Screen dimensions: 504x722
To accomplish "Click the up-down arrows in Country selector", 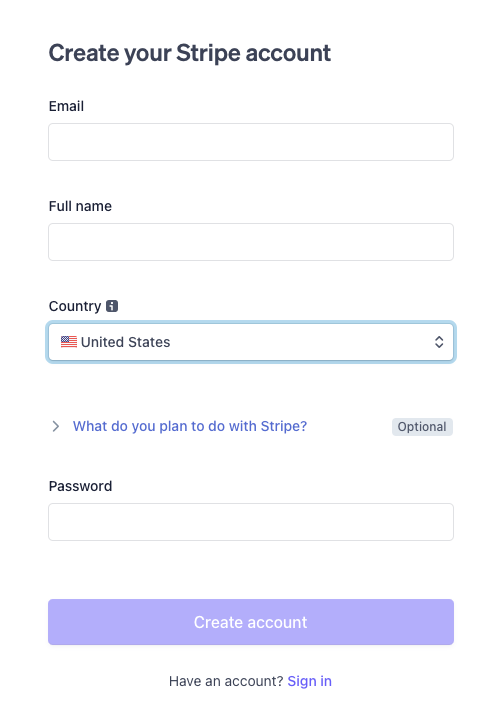I will [x=439, y=342].
